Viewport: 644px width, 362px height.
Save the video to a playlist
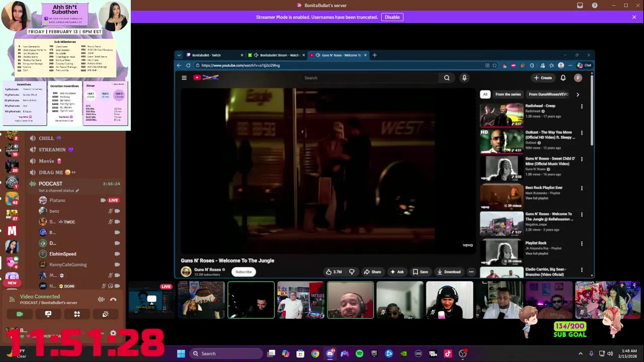(x=420, y=272)
